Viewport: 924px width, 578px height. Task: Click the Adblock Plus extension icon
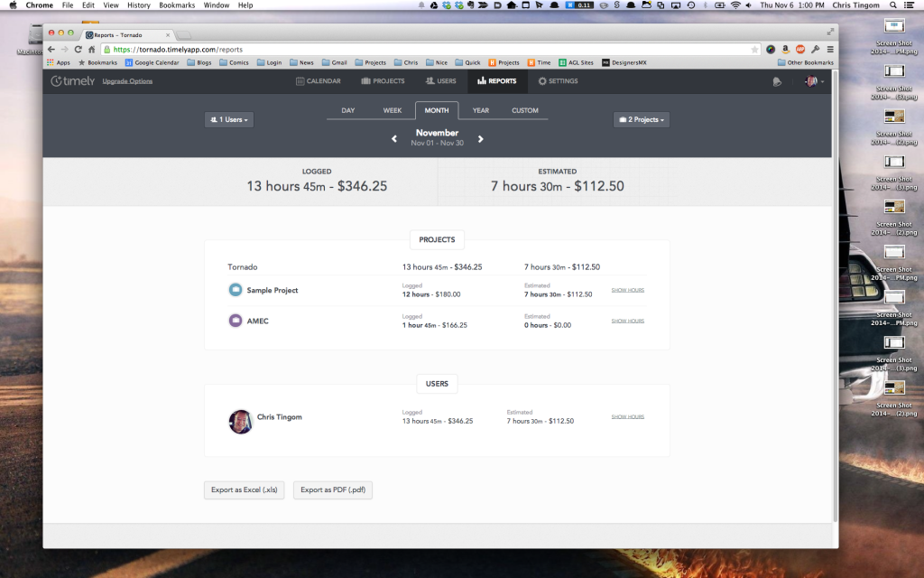point(800,50)
